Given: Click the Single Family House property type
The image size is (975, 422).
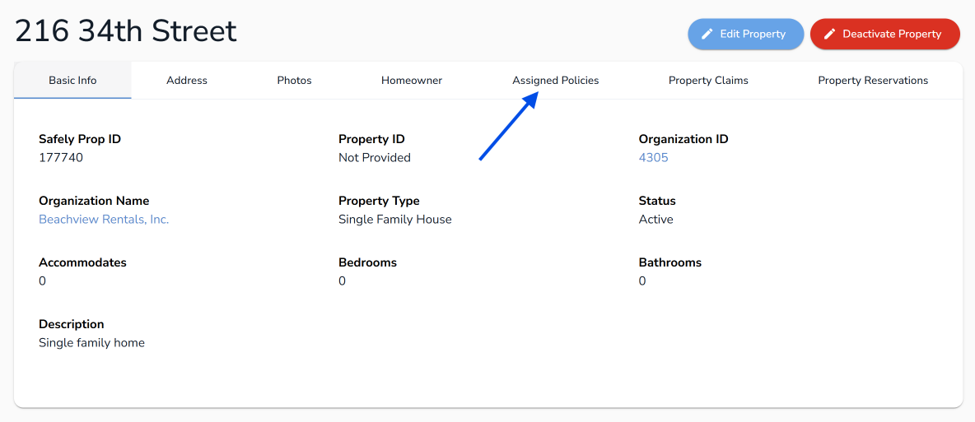Looking at the screenshot, I should pyautogui.click(x=395, y=219).
